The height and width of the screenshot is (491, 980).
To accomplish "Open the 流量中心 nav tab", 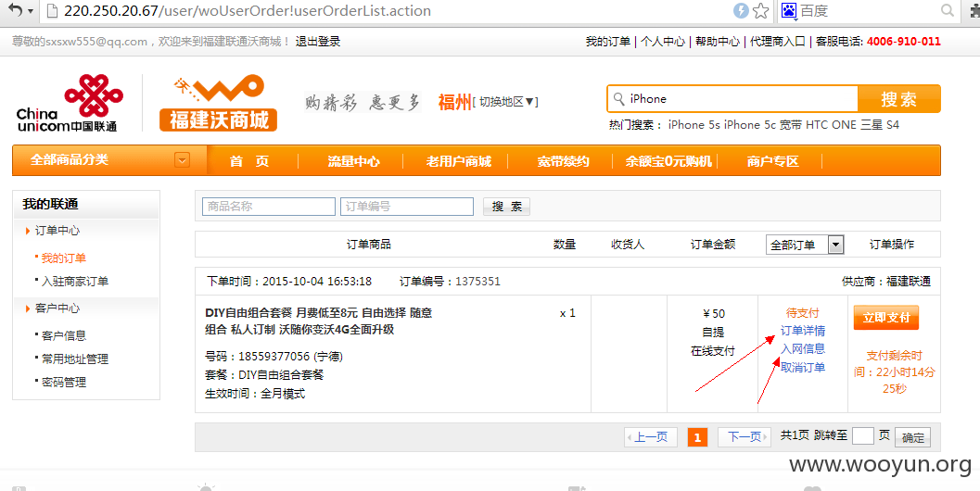I will pyautogui.click(x=354, y=161).
